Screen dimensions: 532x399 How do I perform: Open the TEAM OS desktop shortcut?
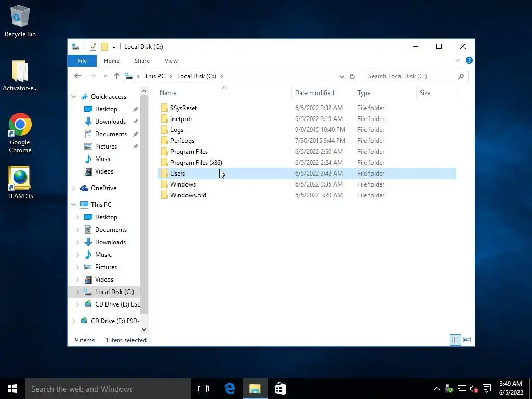20,182
